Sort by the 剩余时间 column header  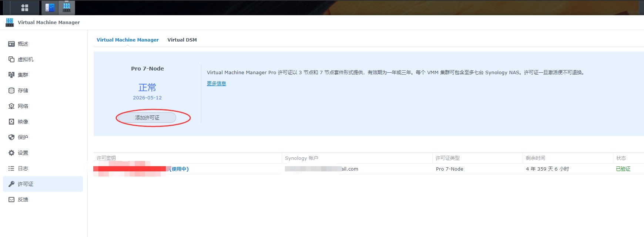point(568,158)
